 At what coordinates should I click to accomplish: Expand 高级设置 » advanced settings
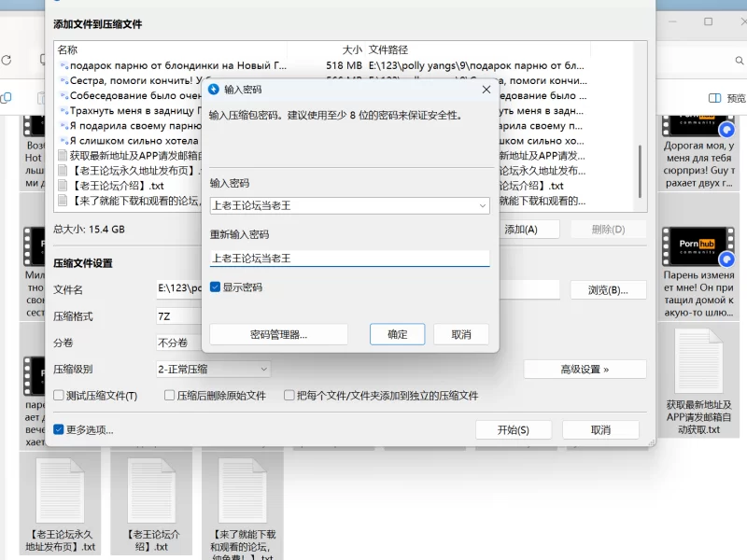coord(585,370)
